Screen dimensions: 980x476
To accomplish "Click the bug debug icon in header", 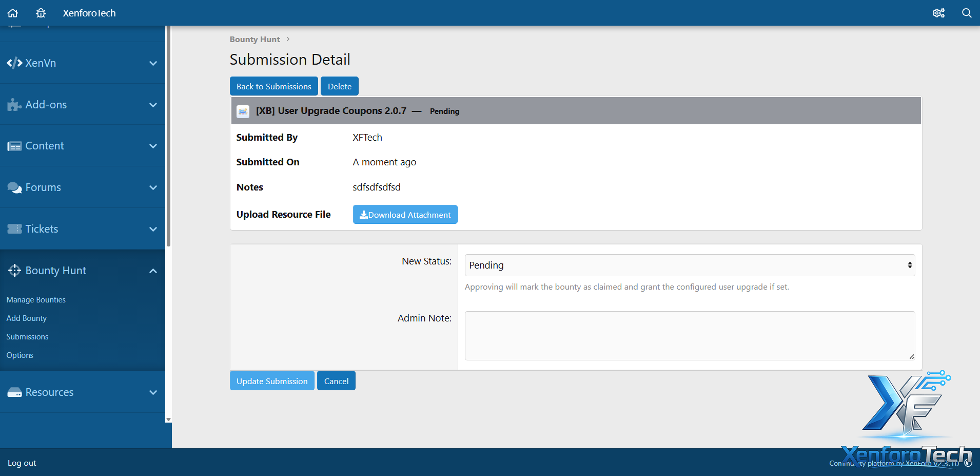I will [x=41, y=13].
